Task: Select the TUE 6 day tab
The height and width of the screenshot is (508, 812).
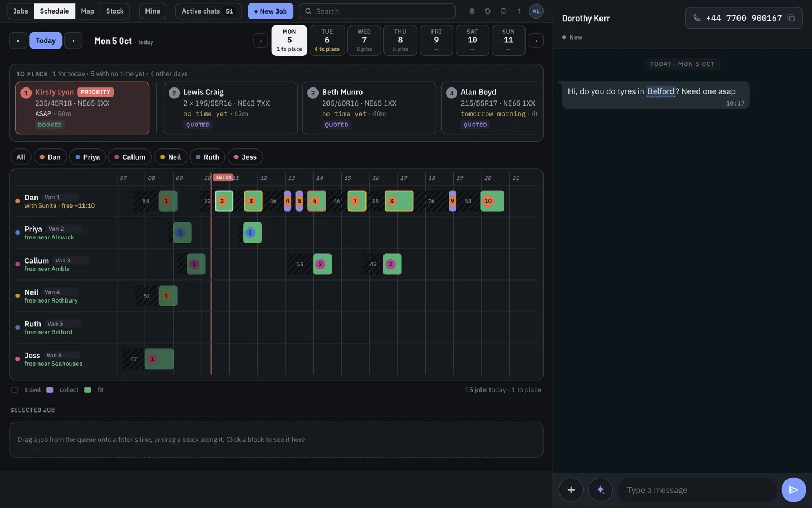Action: click(327, 41)
